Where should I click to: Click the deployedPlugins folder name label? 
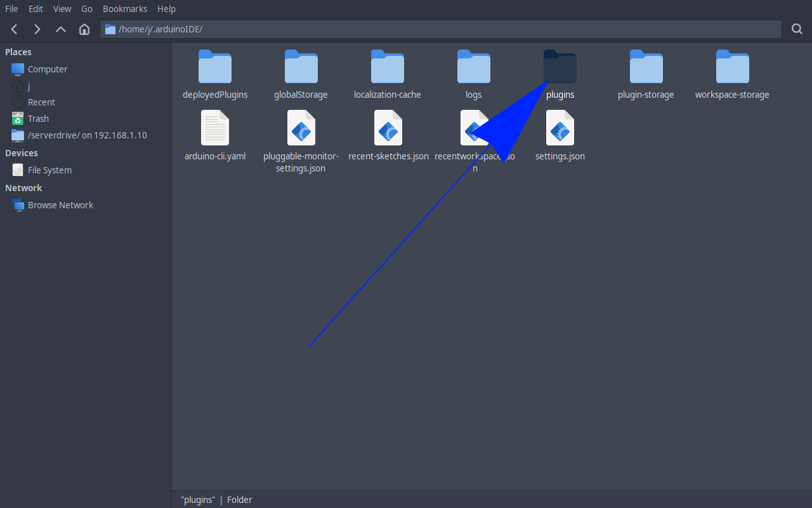(215, 95)
